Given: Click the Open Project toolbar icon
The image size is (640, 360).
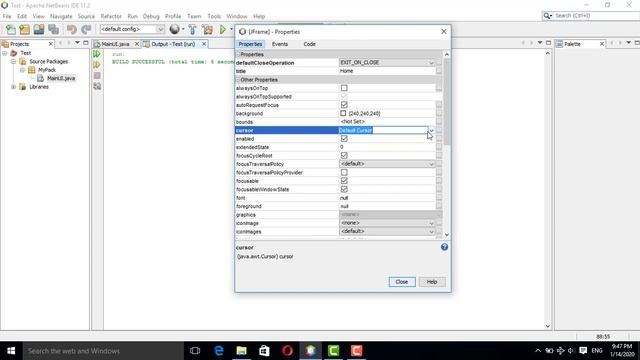Looking at the screenshot, I should (39, 29).
